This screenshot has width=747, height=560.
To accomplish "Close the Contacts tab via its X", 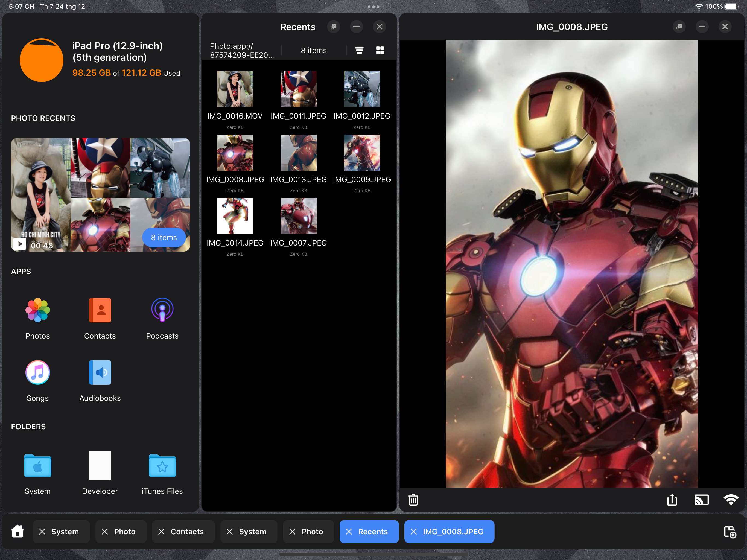I will click(161, 531).
